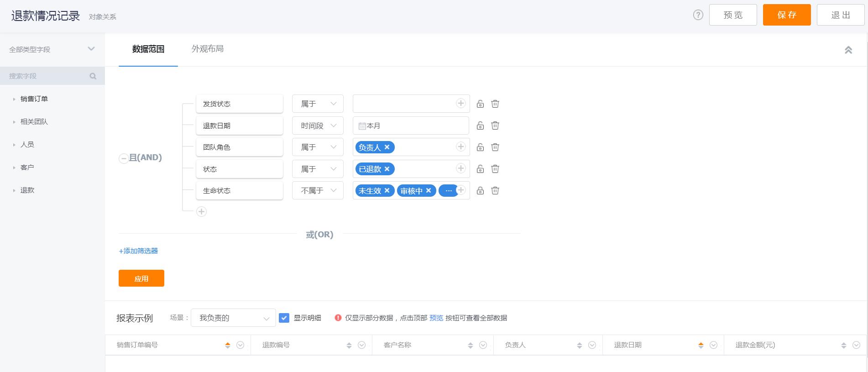The image size is (868, 372).
Task: Apply filters with 应用 button
Action: (x=141, y=278)
